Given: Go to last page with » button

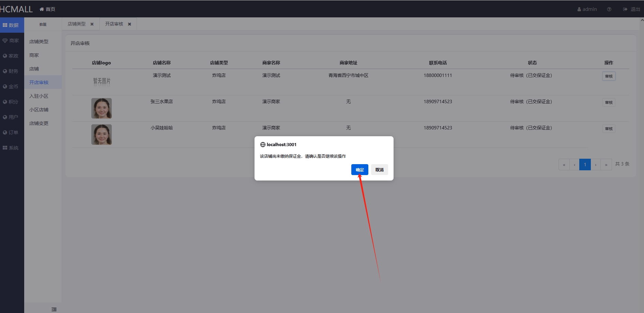Looking at the screenshot, I should (606, 165).
